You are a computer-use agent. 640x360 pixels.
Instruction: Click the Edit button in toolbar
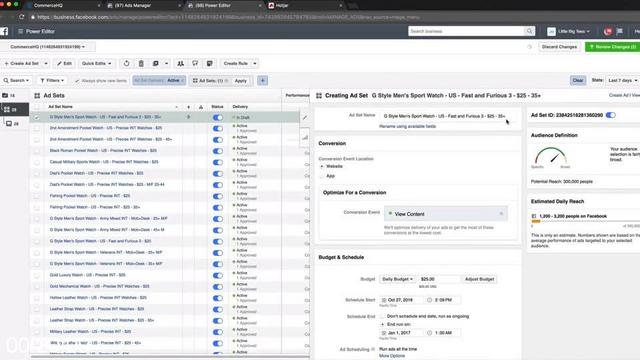pyautogui.click(x=64, y=64)
